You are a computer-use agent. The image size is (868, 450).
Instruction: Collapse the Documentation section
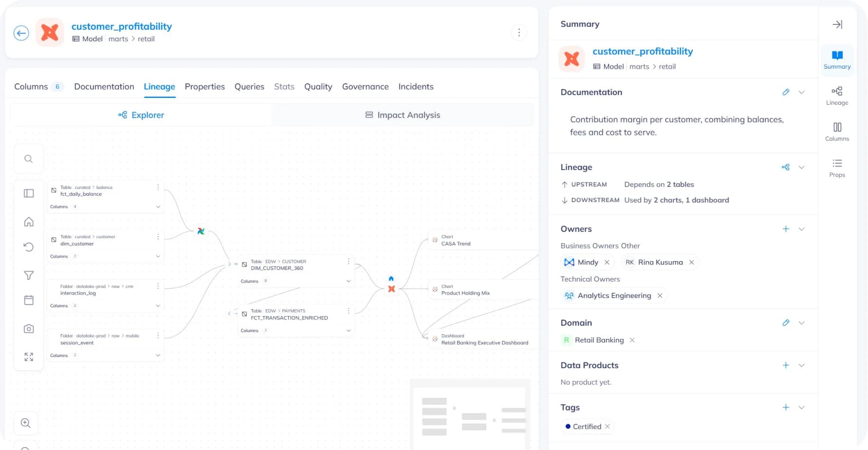tap(801, 92)
